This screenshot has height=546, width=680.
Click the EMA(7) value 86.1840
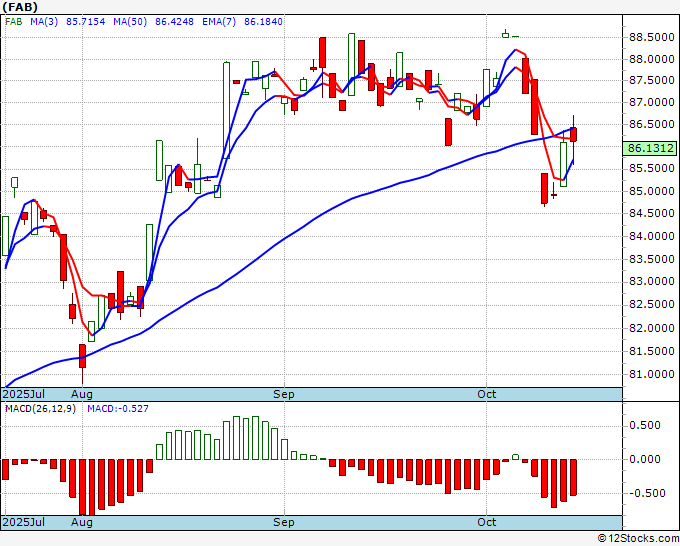pyautogui.click(x=263, y=22)
